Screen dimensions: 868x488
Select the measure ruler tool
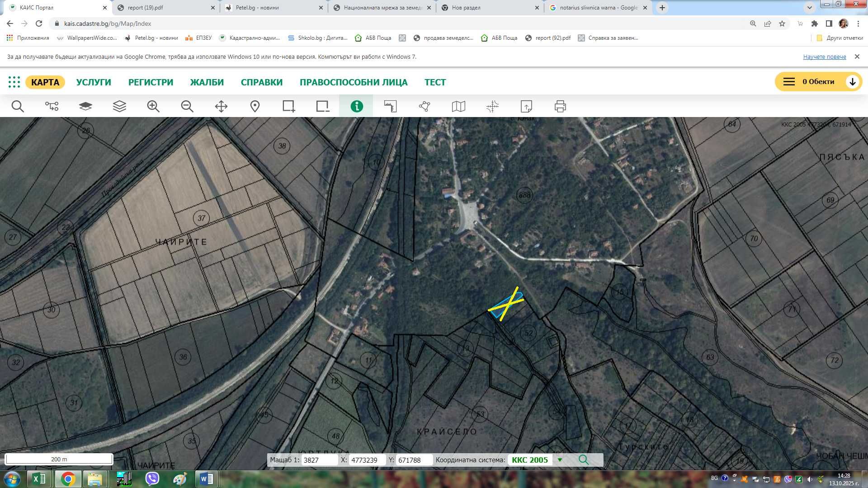coord(391,107)
